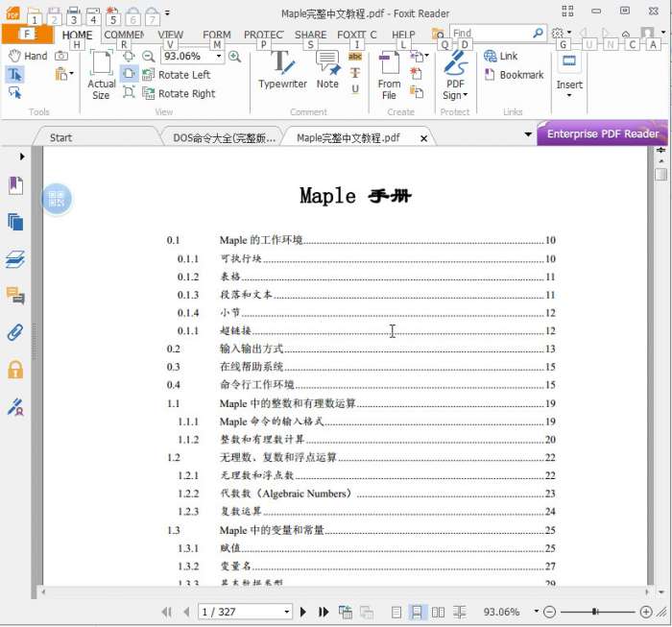Open the status bar zoom level dropdown
The image size is (672, 627).
[x=536, y=611]
